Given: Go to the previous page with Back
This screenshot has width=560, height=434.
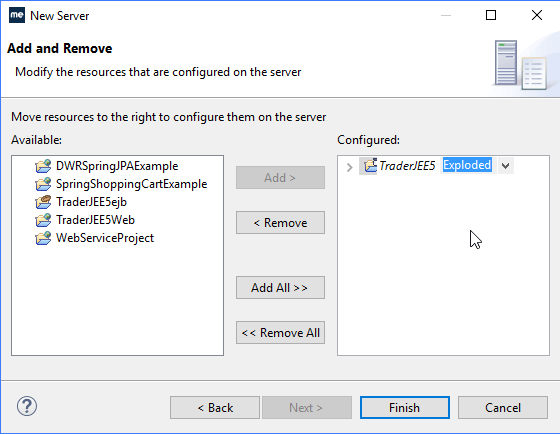Looking at the screenshot, I should [x=215, y=408].
